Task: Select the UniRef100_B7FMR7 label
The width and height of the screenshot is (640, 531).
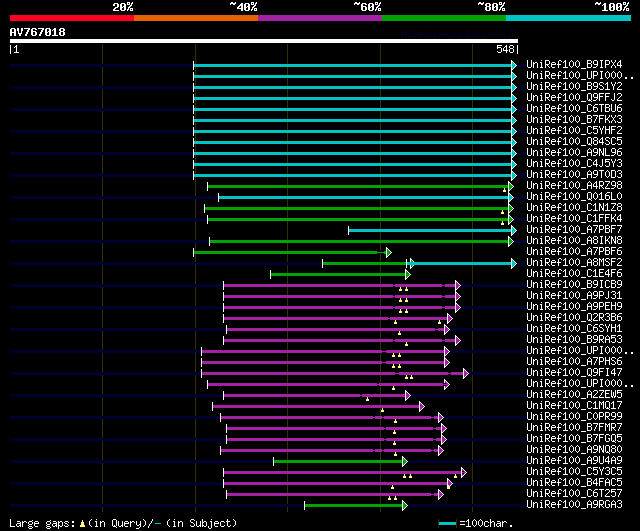Action: [574, 428]
